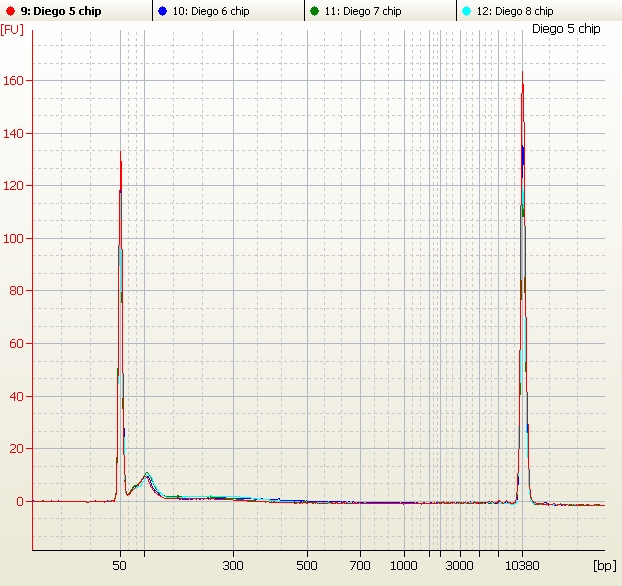Click the Diego 5 chip graph title
Viewport: 622px width, 586px height.
pyautogui.click(x=566, y=29)
